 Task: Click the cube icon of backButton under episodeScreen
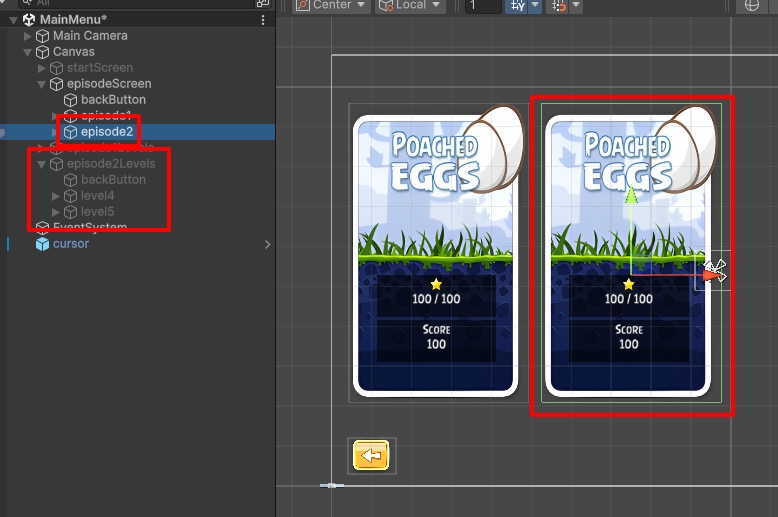[70, 100]
